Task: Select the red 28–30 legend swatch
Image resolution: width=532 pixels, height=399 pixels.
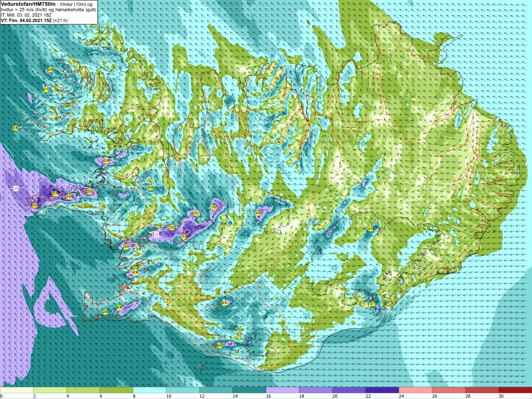Action: [x=482, y=390]
